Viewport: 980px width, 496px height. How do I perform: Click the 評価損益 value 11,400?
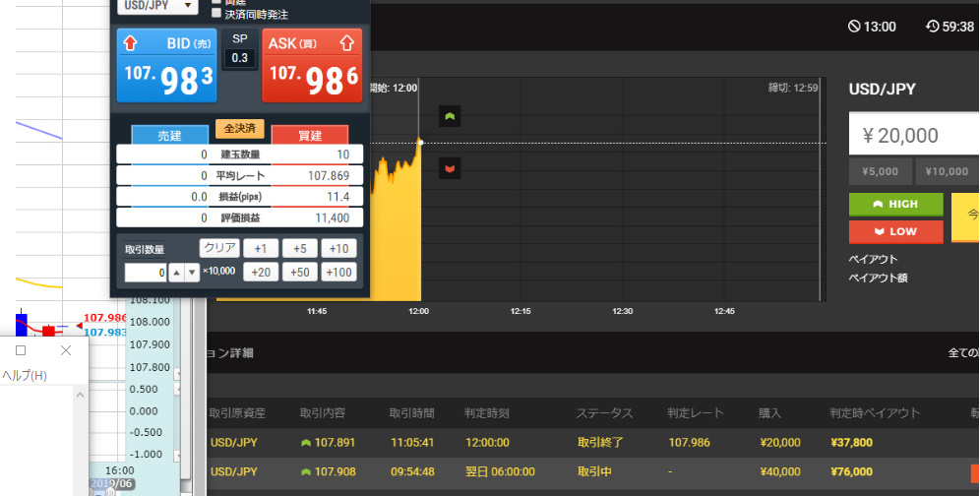click(x=333, y=217)
